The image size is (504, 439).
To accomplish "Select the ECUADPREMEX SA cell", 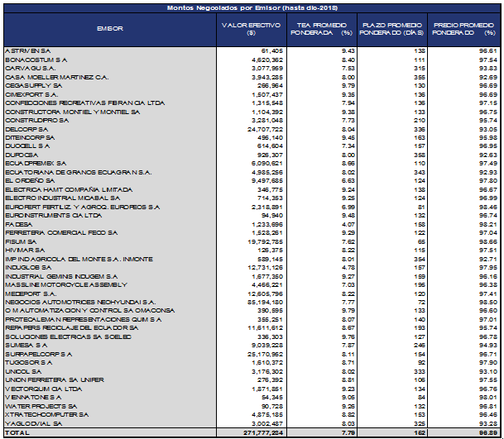I will click(36, 164).
